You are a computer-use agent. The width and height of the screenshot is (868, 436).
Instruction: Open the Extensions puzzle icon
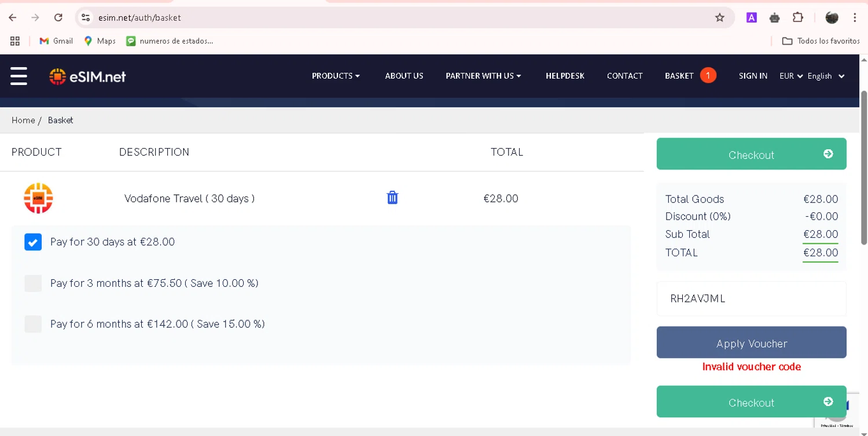tap(797, 17)
